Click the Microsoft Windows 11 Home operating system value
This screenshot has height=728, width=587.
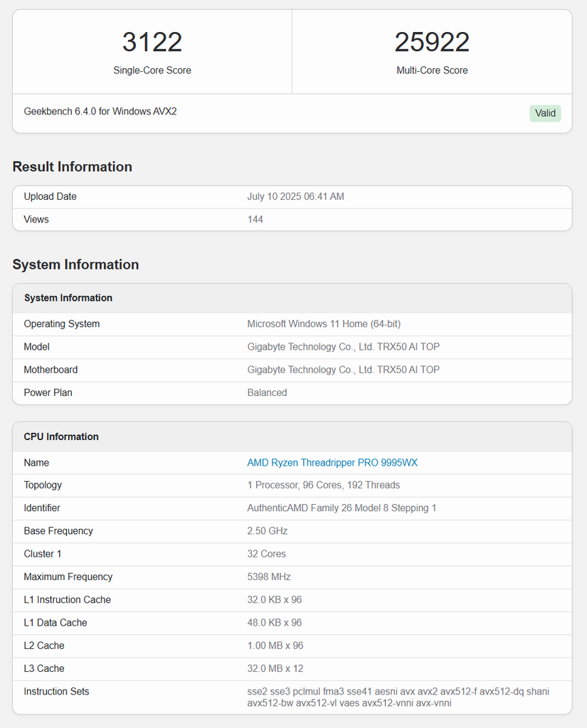coord(324,324)
